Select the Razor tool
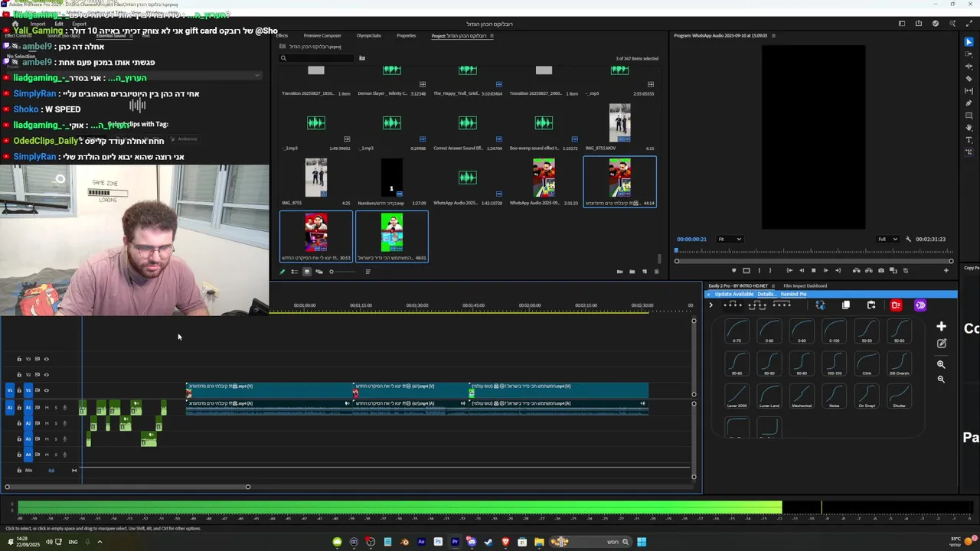This screenshot has height=551, width=980. [969, 78]
